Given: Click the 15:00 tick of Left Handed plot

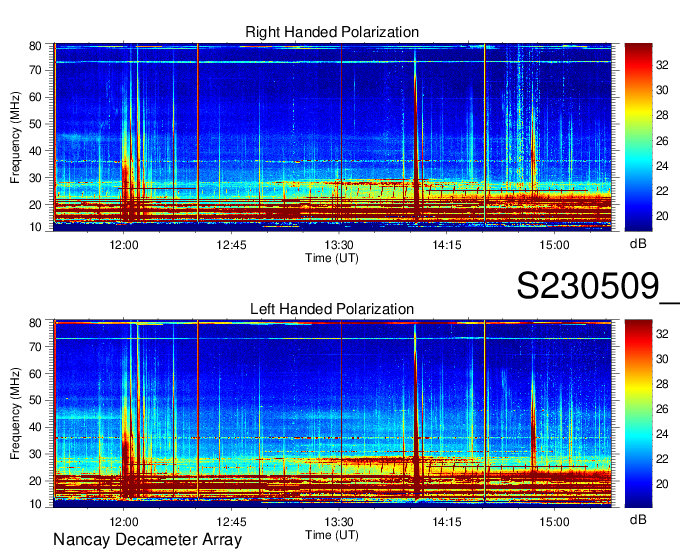Looking at the screenshot, I should 554,522.
